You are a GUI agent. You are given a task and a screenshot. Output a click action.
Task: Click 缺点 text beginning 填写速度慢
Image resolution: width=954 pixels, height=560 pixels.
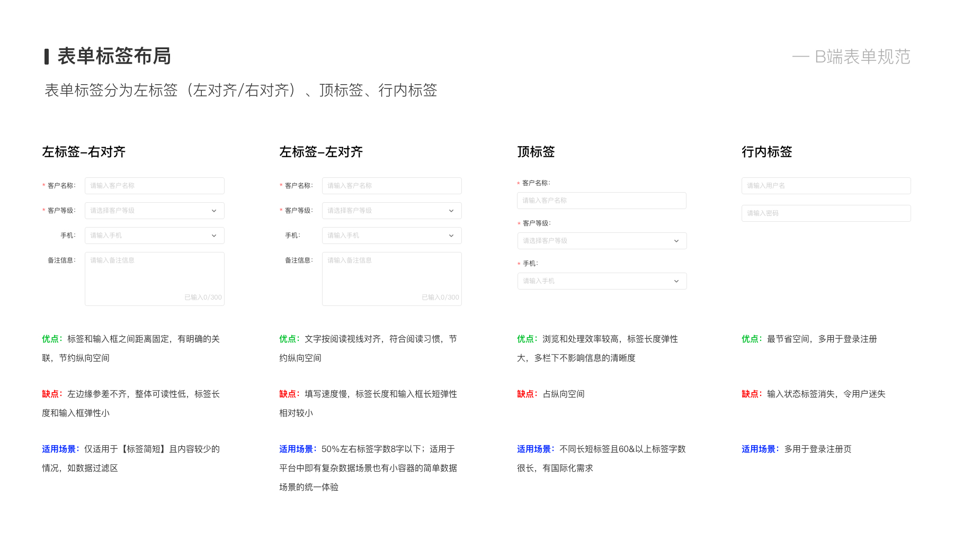[368, 403]
